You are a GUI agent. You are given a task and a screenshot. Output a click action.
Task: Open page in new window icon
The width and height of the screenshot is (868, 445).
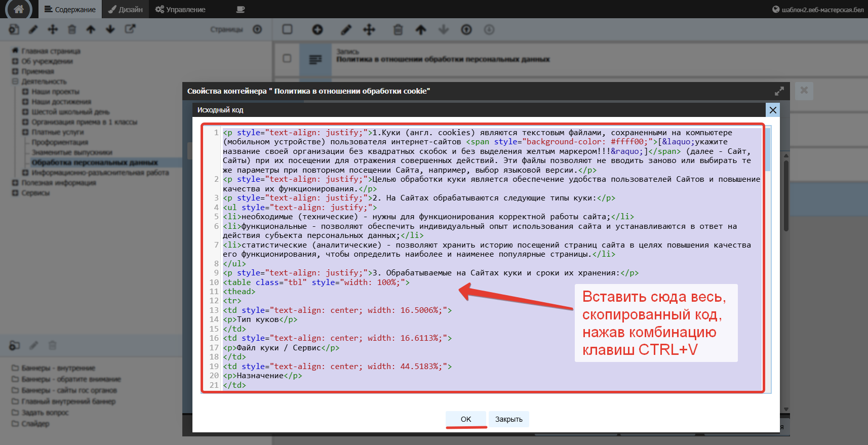130,29
